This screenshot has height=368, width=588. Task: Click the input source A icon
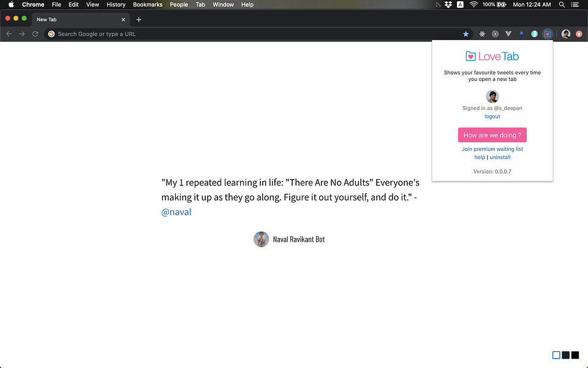(460, 4)
